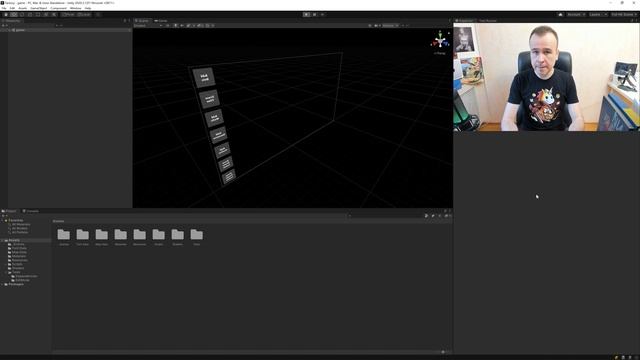Open the File menu

click(x=4, y=8)
